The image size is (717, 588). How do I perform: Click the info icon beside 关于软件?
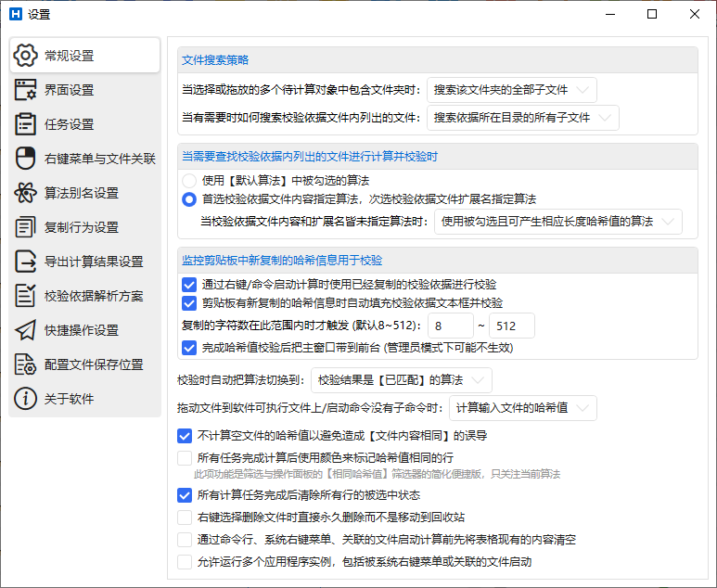coord(25,398)
